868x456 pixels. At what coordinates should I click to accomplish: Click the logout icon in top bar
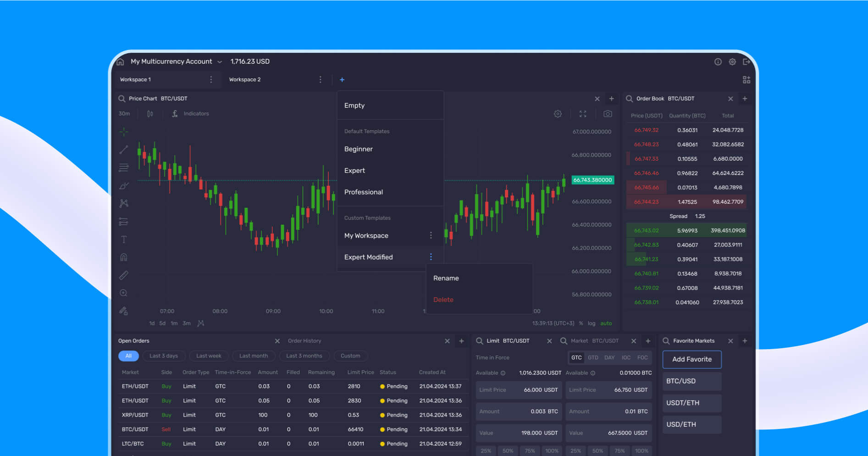coord(746,61)
